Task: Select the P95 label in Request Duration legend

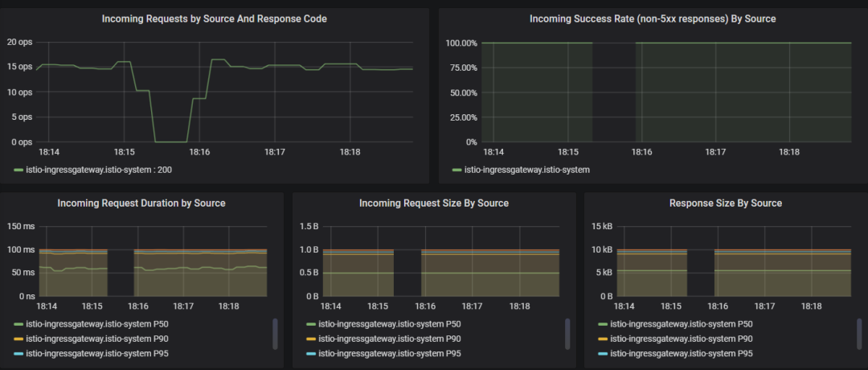Action: click(97, 353)
